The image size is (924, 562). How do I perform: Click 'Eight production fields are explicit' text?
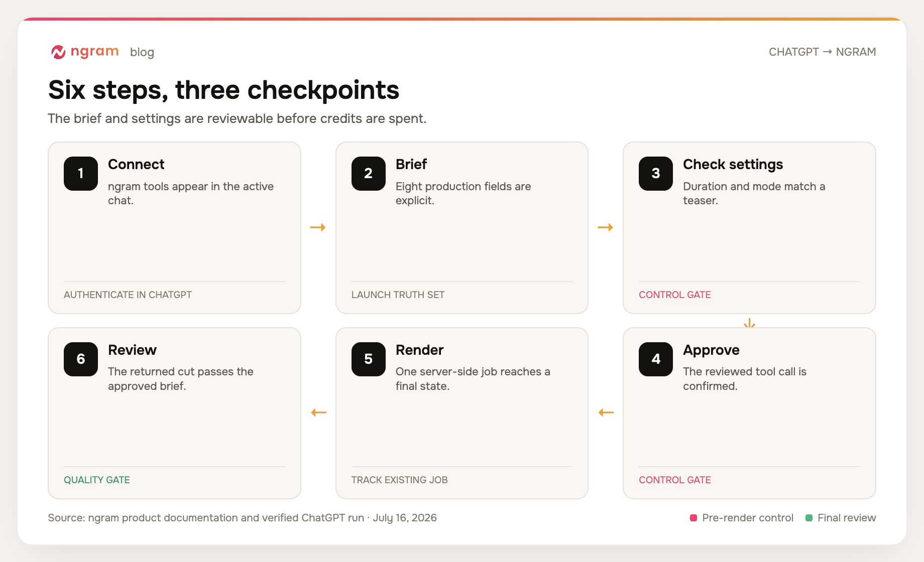463,193
